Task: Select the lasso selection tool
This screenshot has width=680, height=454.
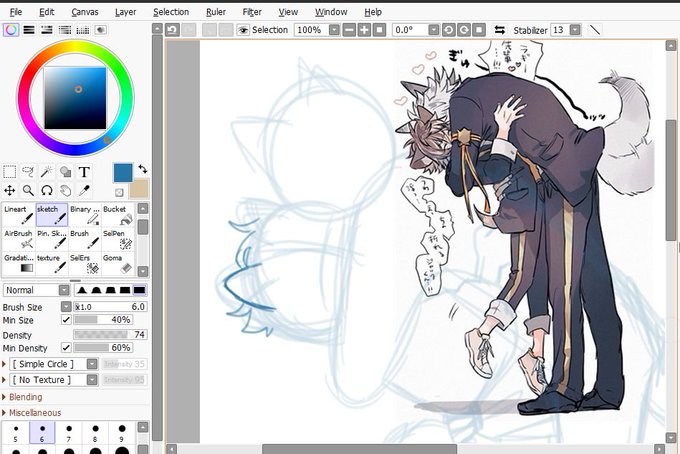Action: coord(28,172)
